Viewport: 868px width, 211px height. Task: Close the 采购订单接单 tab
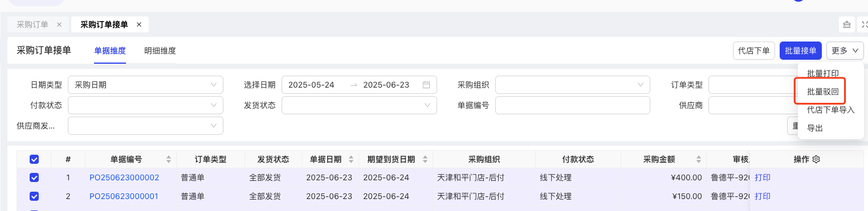click(x=139, y=24)
